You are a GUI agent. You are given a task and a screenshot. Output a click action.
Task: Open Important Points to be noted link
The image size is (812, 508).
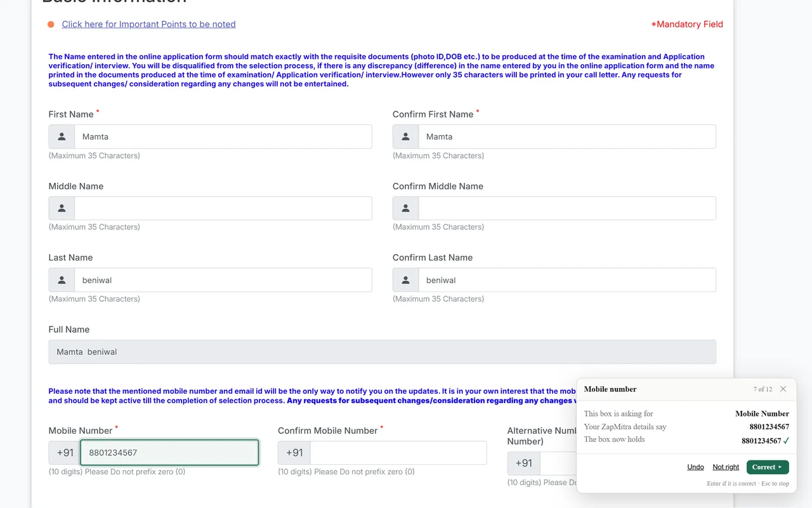[148, 24]
